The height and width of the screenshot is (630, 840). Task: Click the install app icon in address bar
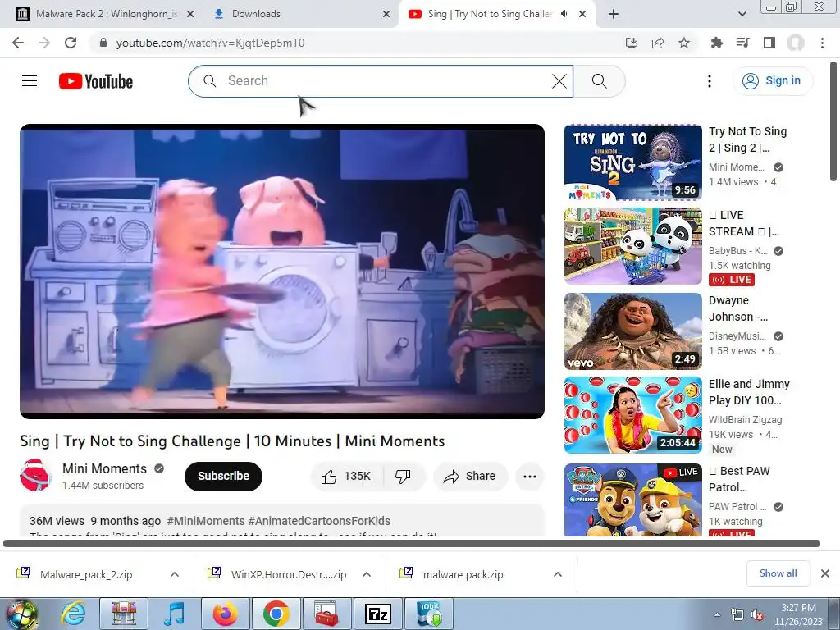632,43
